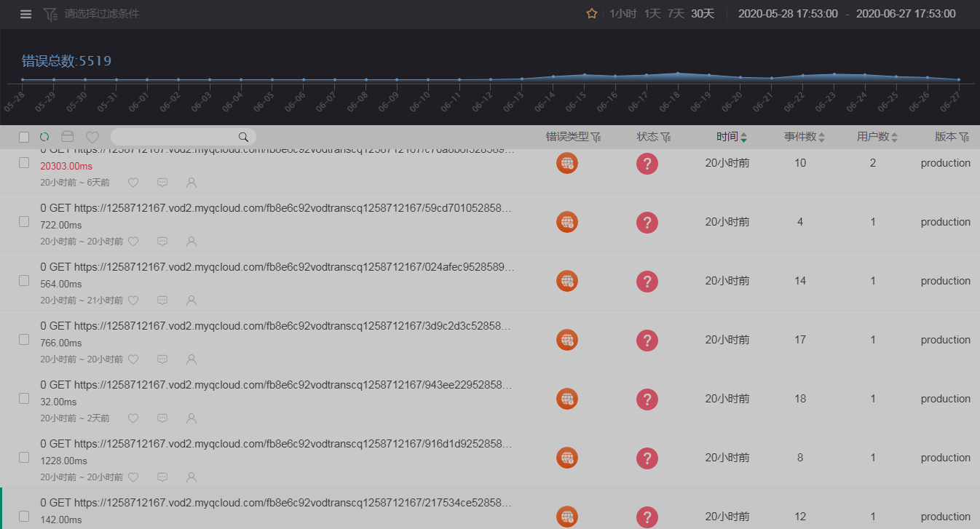
Task: Click the filter funnel icon in top bar
Action: [50, 14]
